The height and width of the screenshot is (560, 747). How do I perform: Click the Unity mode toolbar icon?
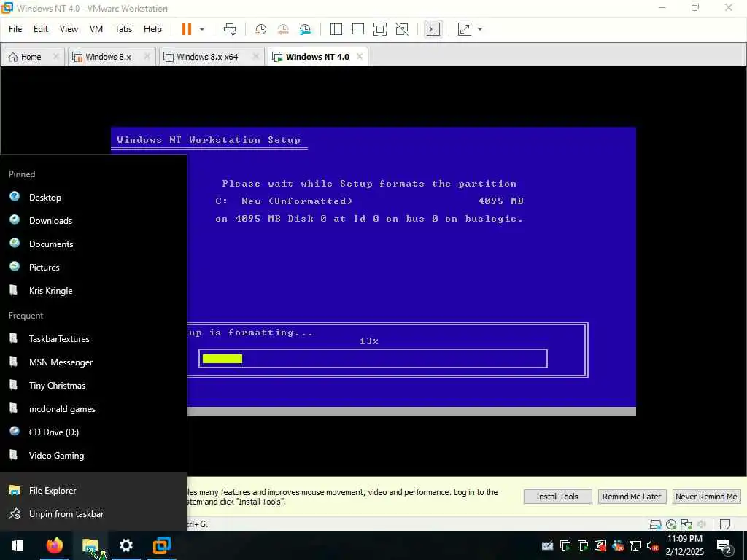402,29
